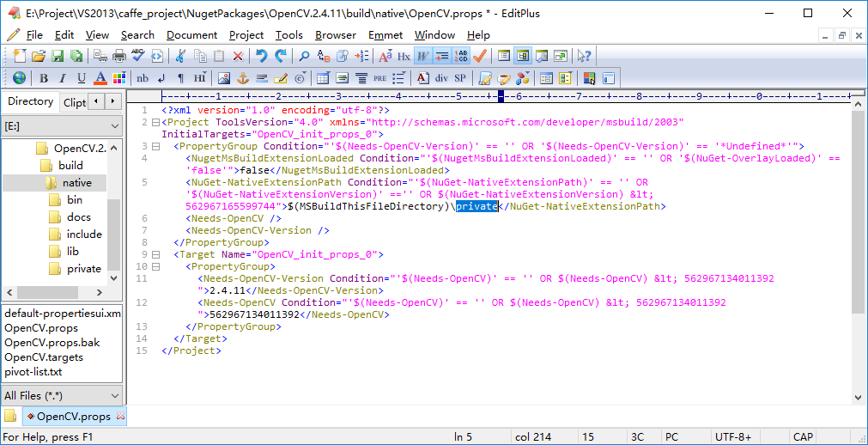Image resolution: width=868 pixels, height=445 pixels.
Task: Toggle Word Wrap with the W button
Action: [x=423, y=56]
